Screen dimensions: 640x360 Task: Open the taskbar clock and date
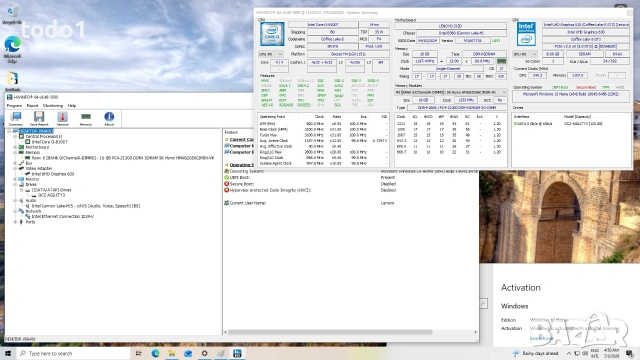(611, 353)
